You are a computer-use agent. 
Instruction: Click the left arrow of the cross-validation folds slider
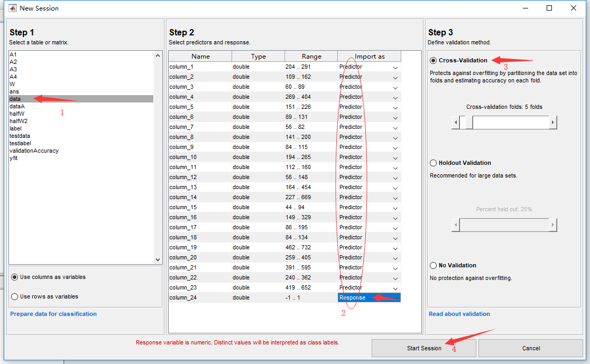[x=455, y=123]
